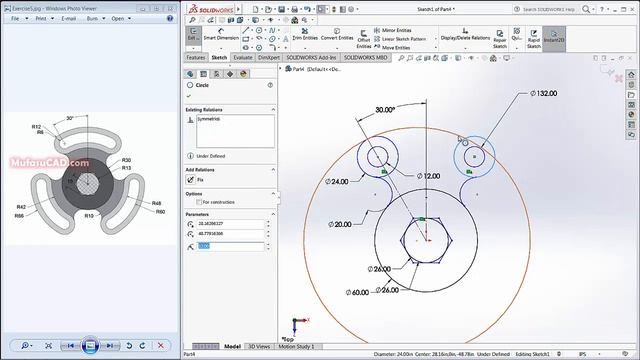
Task: Click Linear Sketch Pattern tool
Action: click(x=400, y=39)
